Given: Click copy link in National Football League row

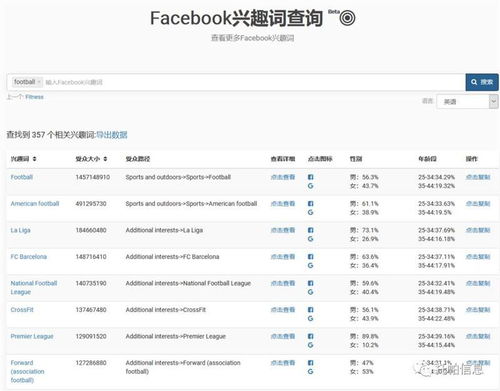Looking at the screenshot, I should [x=478, y=283].
